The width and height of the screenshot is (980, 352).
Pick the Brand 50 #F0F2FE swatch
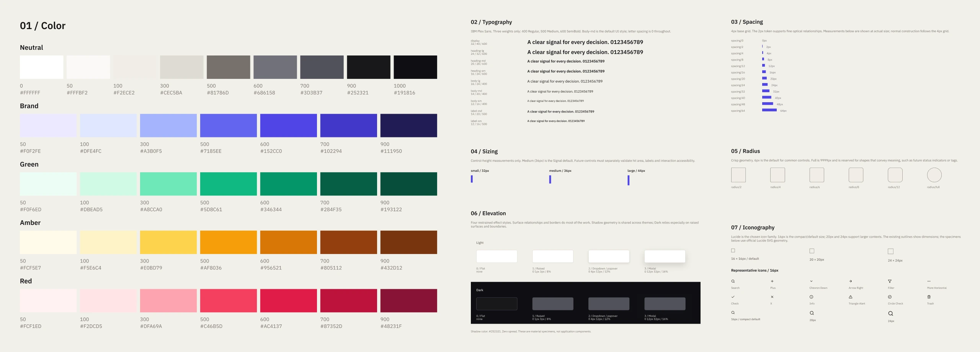pyautogui.click(x=48, y=125)
